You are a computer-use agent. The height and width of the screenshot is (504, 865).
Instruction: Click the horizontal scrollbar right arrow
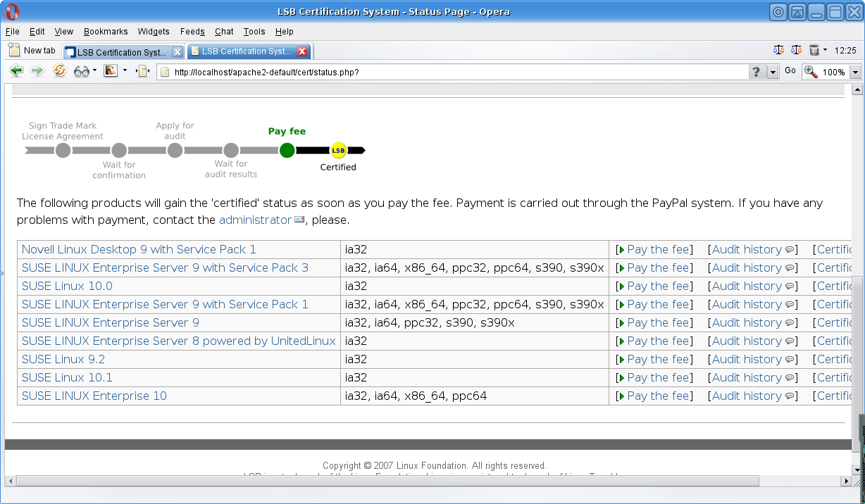pos(847,481)
